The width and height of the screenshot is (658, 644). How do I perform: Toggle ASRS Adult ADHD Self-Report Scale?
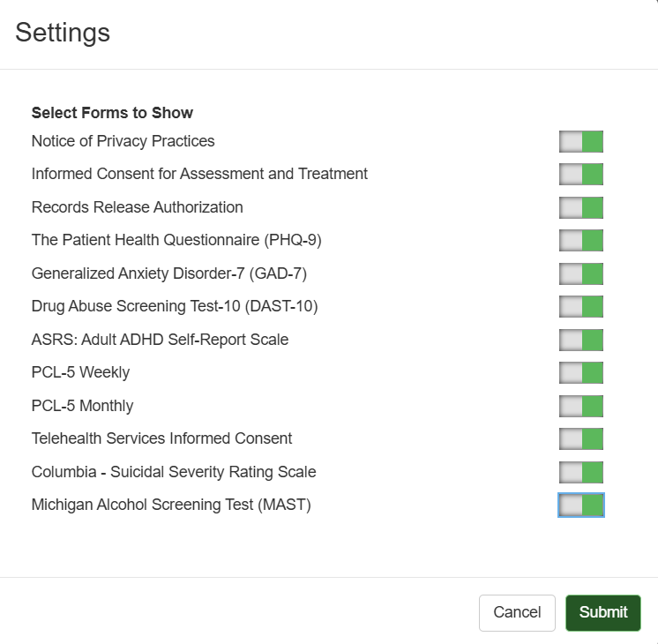pyautogui.click(x=581, y=341)
